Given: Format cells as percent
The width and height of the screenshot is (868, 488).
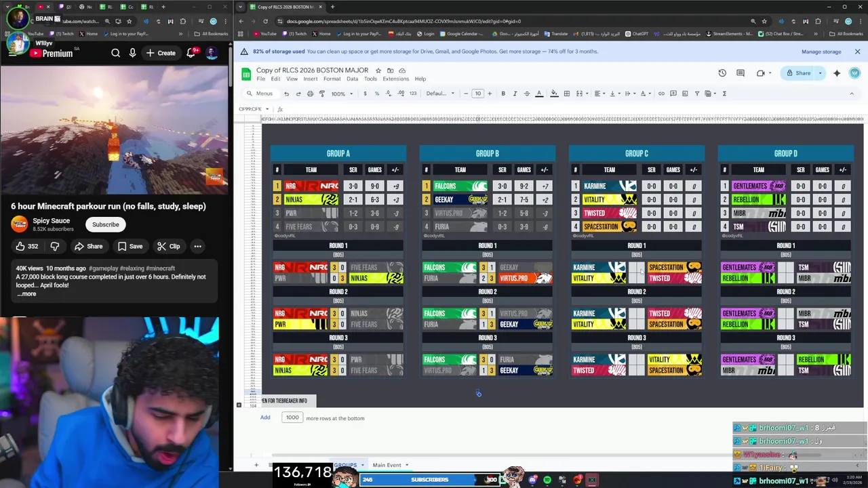Looking at the screenshot, I should click(377, 94).
